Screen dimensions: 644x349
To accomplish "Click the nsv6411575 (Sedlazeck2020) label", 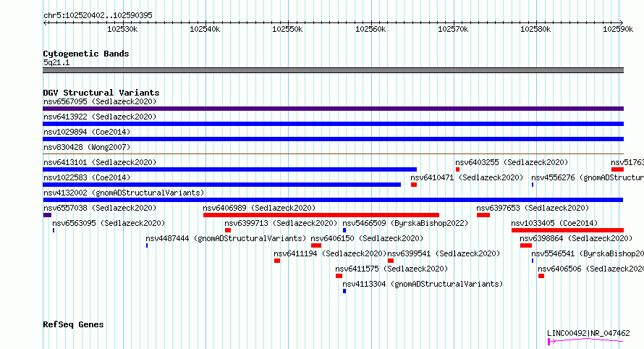I will click(x=391, y=269).
